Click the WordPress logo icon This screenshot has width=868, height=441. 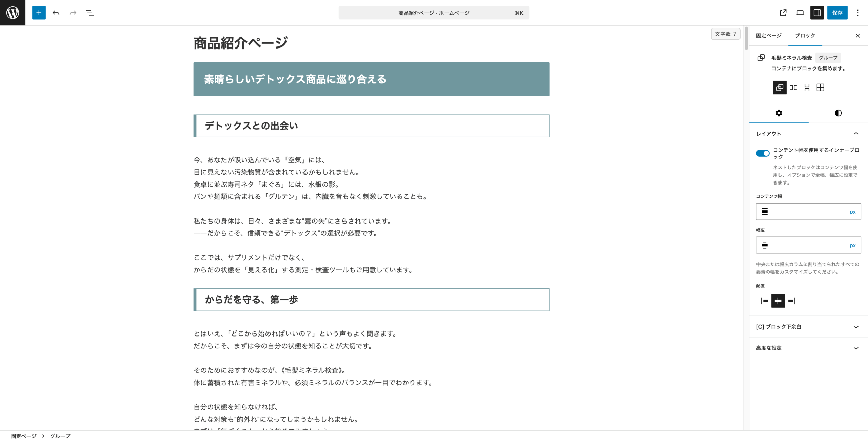[13, 13]
